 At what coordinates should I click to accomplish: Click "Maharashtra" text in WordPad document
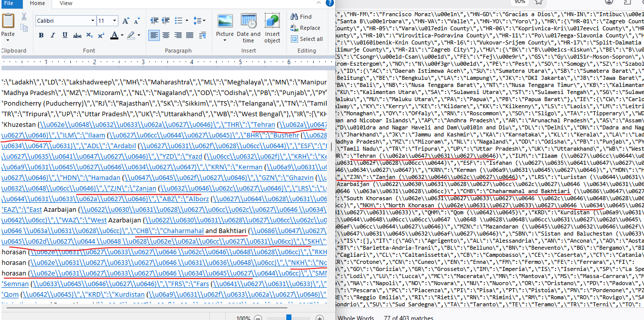point(170,82)
